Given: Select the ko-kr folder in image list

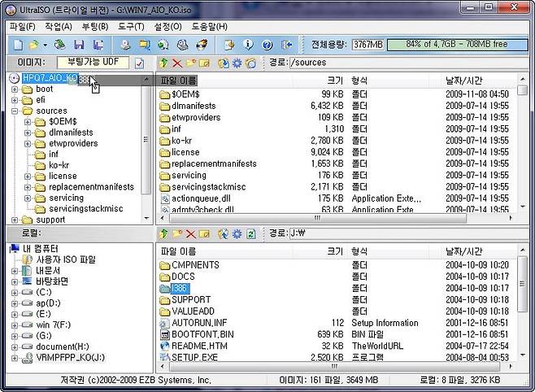Looking at the screenshot, I should 176,141.
